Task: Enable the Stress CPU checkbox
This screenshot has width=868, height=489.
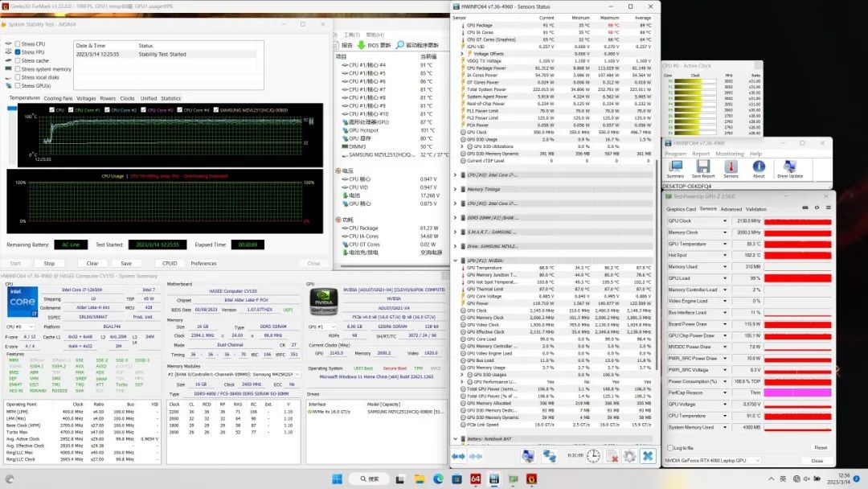Action: click(x=18, y=43)
